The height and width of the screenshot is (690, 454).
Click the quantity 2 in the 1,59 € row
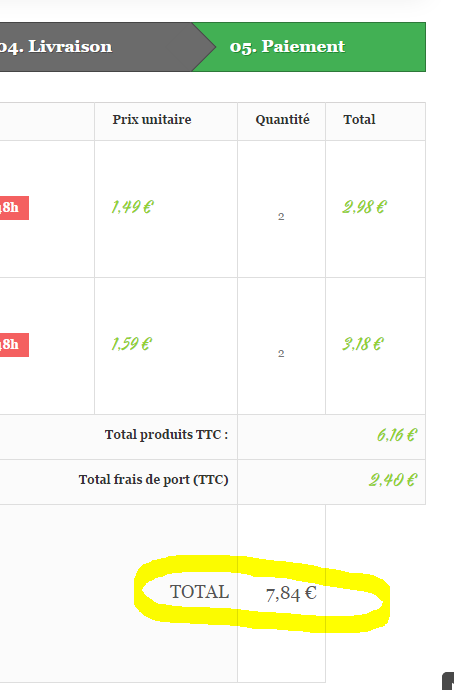[281, 353]
